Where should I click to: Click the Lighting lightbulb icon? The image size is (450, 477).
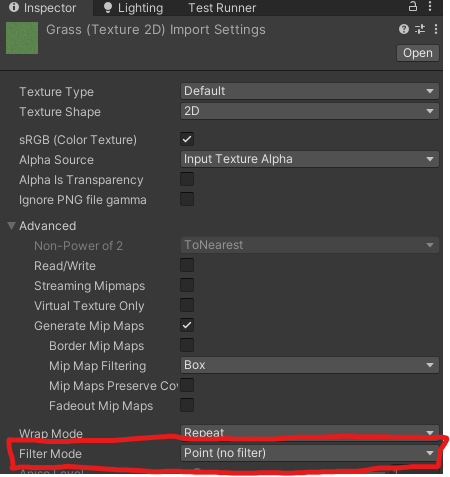108,7
